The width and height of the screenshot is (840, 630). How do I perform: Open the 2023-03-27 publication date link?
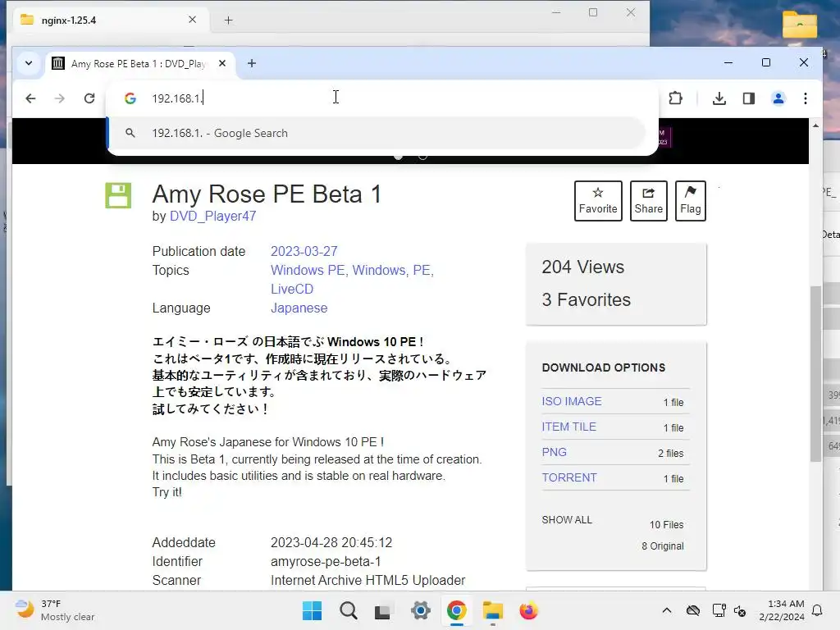[304, 251]
